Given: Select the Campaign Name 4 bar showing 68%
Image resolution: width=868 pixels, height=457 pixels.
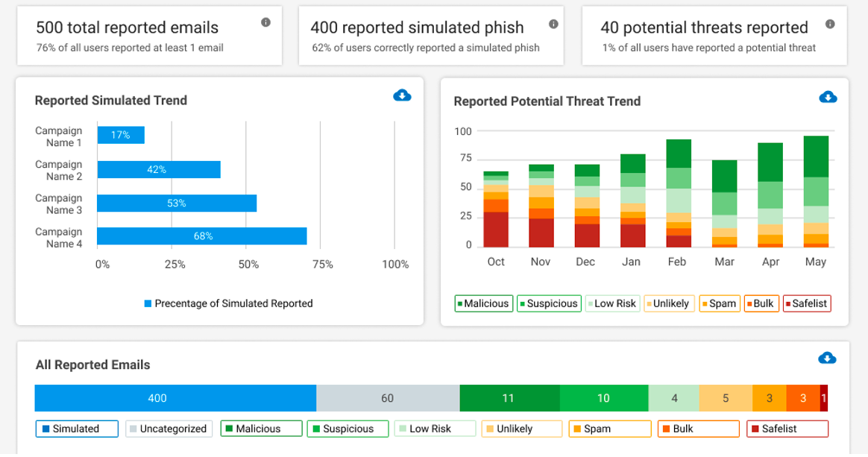Looking at the screenshot, I should tap(202, 236).
